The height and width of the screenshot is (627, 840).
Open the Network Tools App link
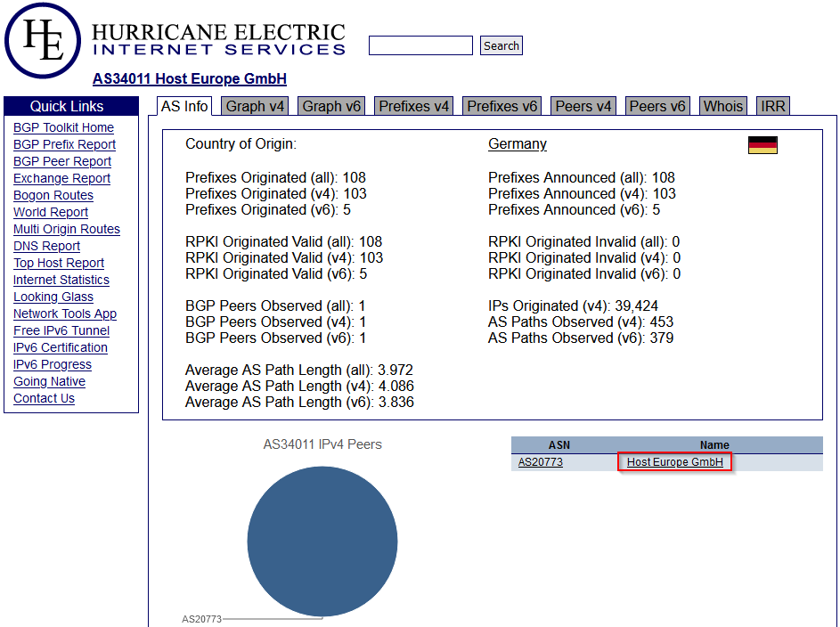pyautogui.click(x=65, y=313)
